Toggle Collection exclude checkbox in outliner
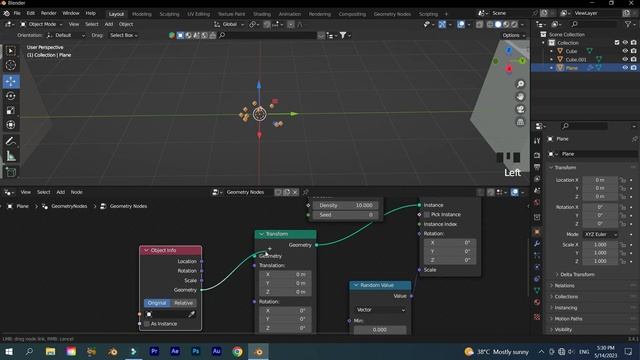 click(617, 42)
